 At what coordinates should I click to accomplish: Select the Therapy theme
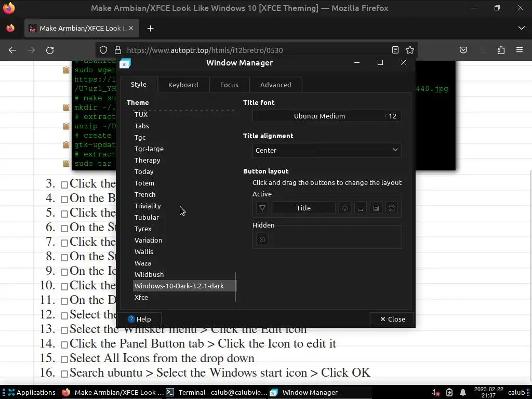pos(184,160)
